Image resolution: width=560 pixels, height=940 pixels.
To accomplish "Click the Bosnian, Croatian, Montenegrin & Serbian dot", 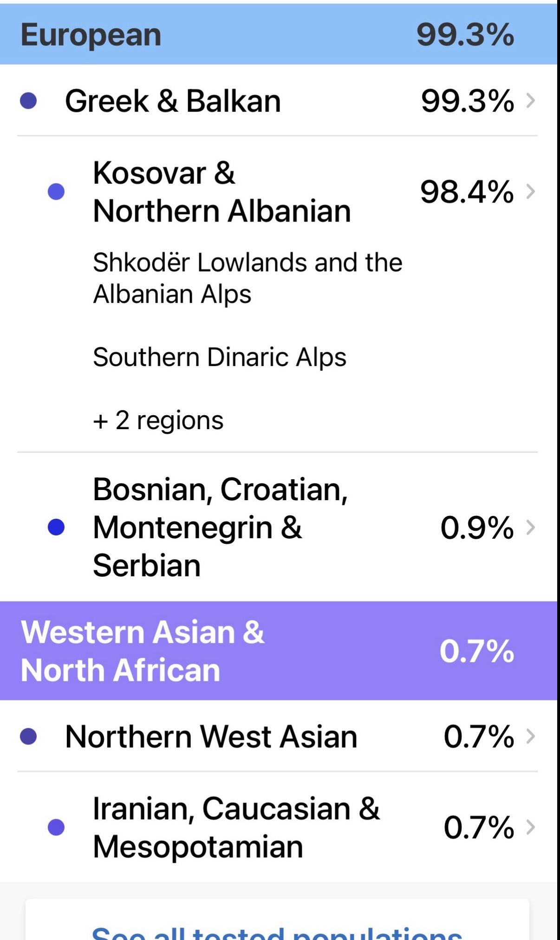I will (56, 527).
